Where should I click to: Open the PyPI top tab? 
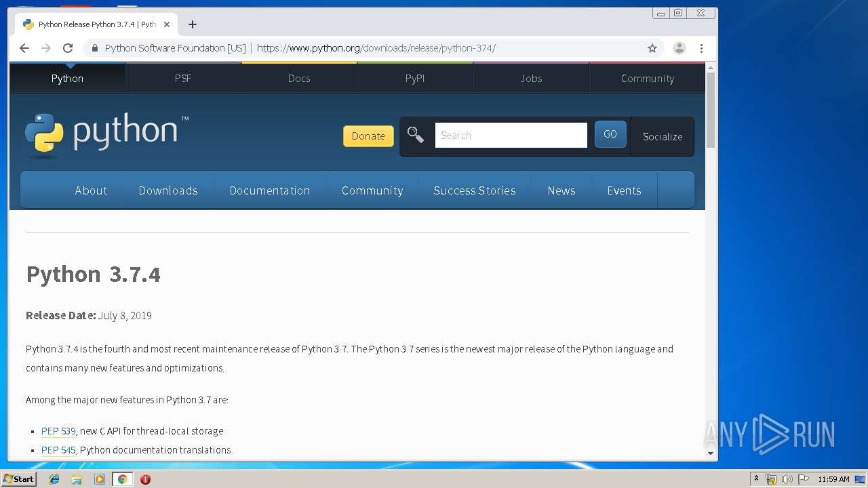[415, 79]
